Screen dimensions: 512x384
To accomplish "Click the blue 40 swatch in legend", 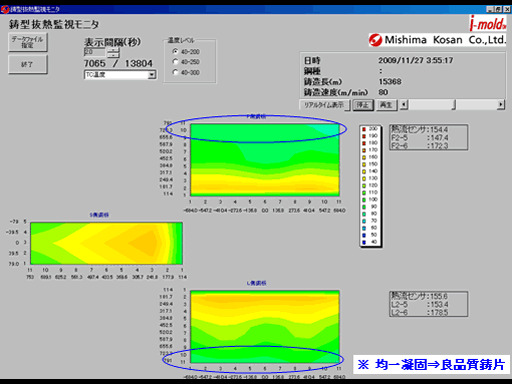I will click(364, 242).
